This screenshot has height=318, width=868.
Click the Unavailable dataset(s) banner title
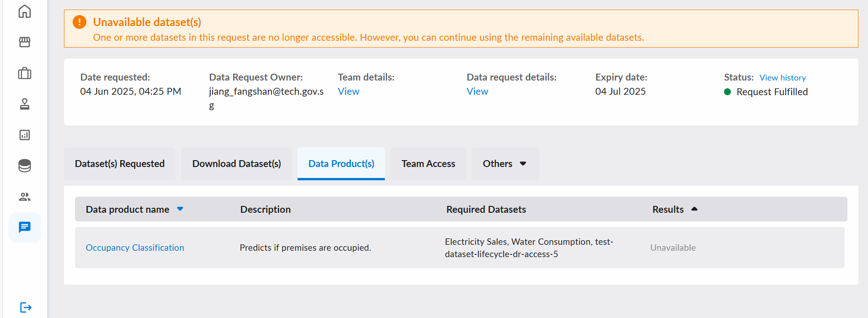(147, 22)
